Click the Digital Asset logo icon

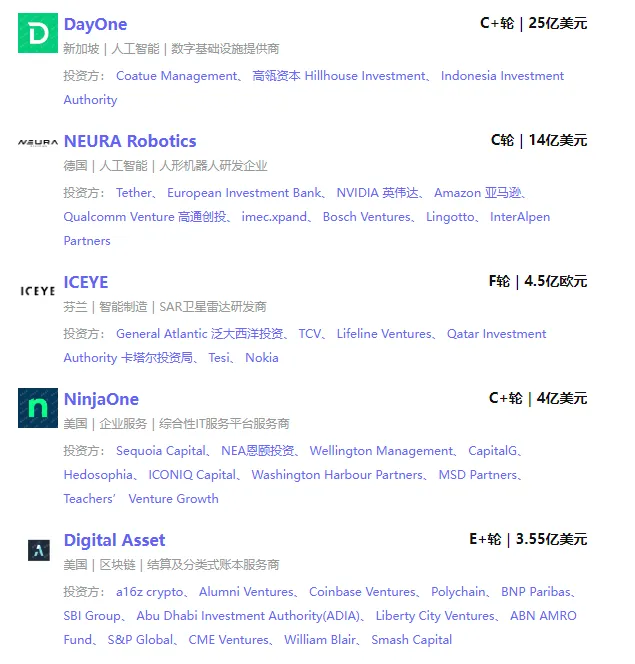[39, 550]
